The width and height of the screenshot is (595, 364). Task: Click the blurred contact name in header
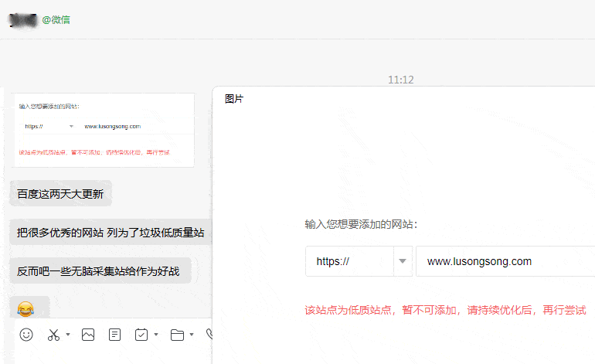pyautogui.click(x=23, y=20)
